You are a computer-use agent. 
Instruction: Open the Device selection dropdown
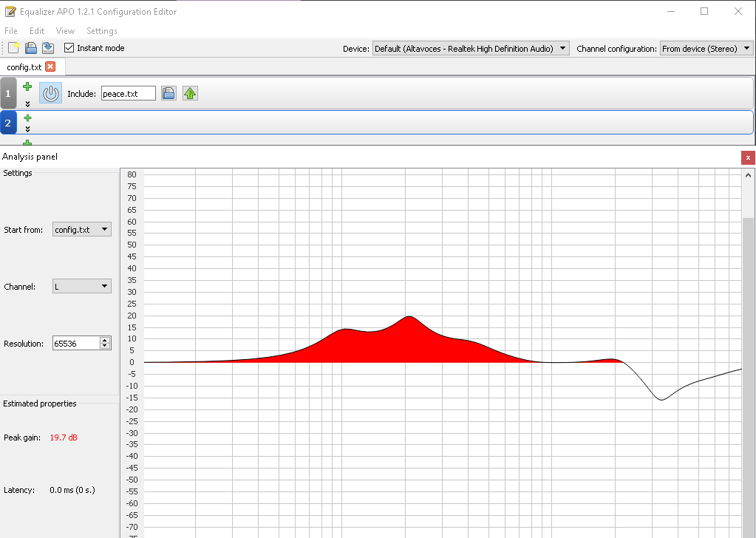pos(471,48)
